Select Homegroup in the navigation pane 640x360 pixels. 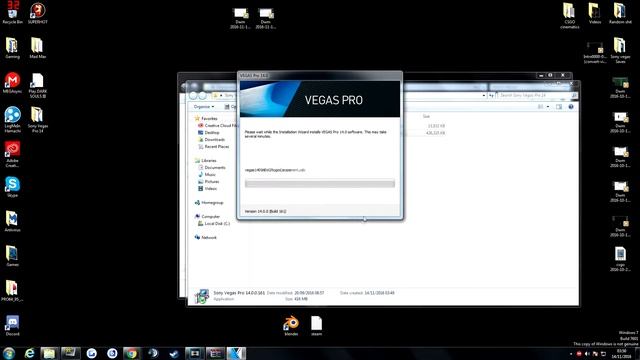[209, 202]
